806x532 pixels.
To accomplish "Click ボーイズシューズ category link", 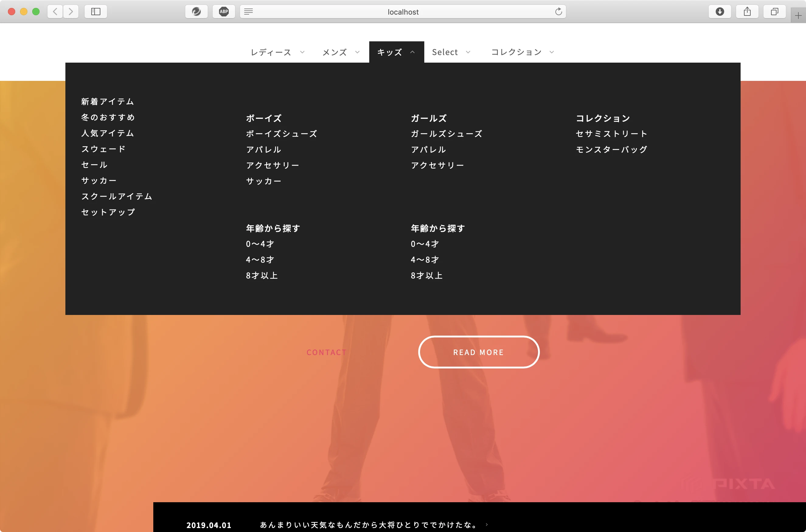I will click(281, 133).
